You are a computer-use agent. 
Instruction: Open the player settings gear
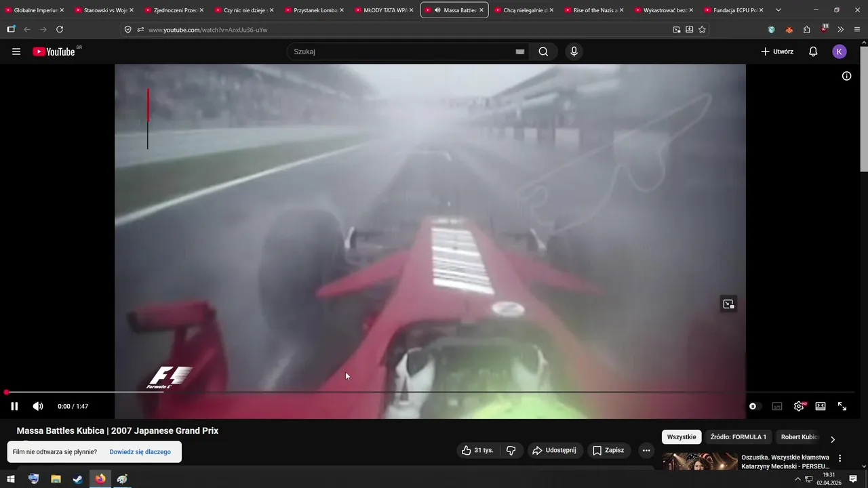[799, 406]
